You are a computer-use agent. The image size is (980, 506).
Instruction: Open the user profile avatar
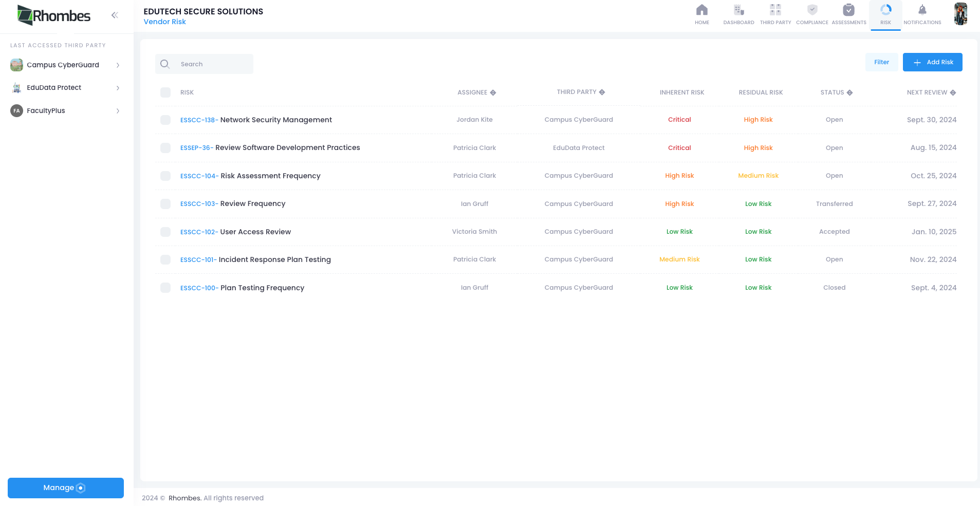pos(960,14)
